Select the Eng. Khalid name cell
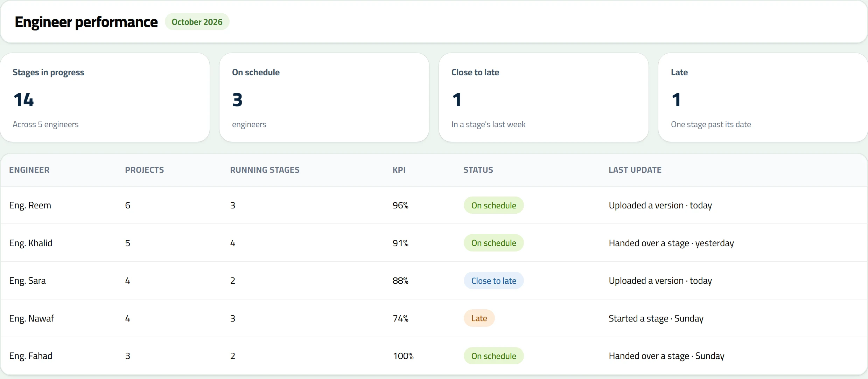This screenshot has width=868, height=379. click(x=31, y=243)
